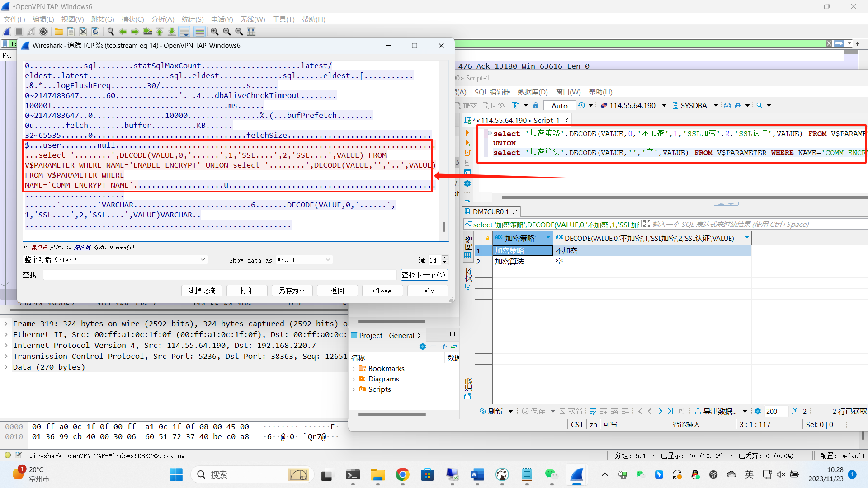Screen dimensions: 868x488
Task: Open SQL 编辑器 menu
Action: coord(492,92)
